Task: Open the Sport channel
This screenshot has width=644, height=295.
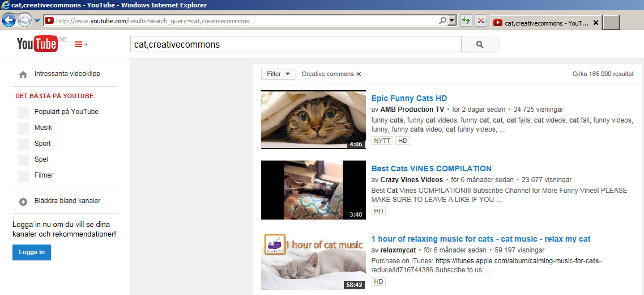Action: (42, 144)
